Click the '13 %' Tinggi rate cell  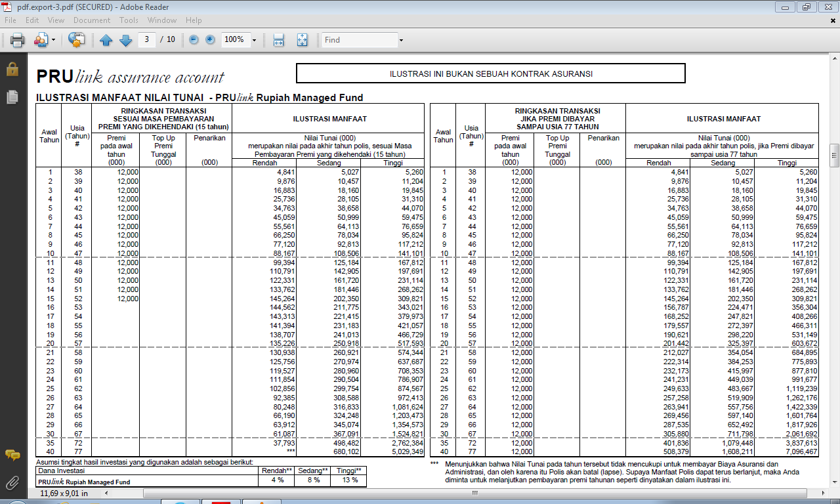tap(349, 480)
